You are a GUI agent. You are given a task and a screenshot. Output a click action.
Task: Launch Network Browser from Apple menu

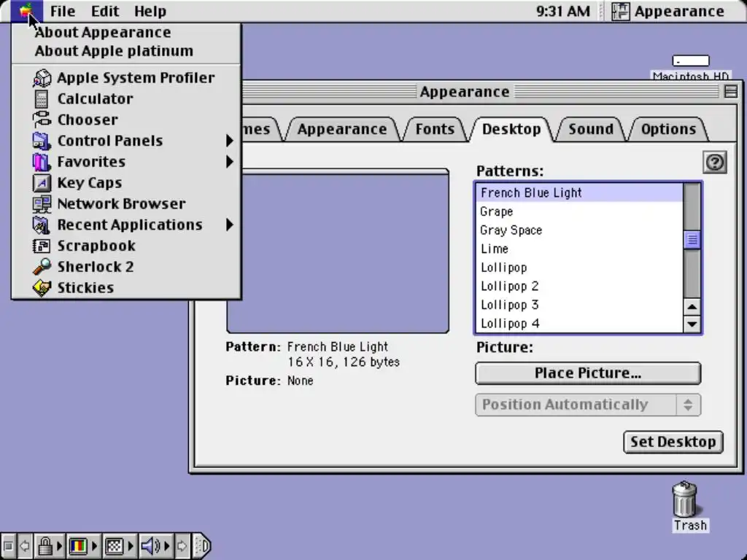[x=126, y=203]
